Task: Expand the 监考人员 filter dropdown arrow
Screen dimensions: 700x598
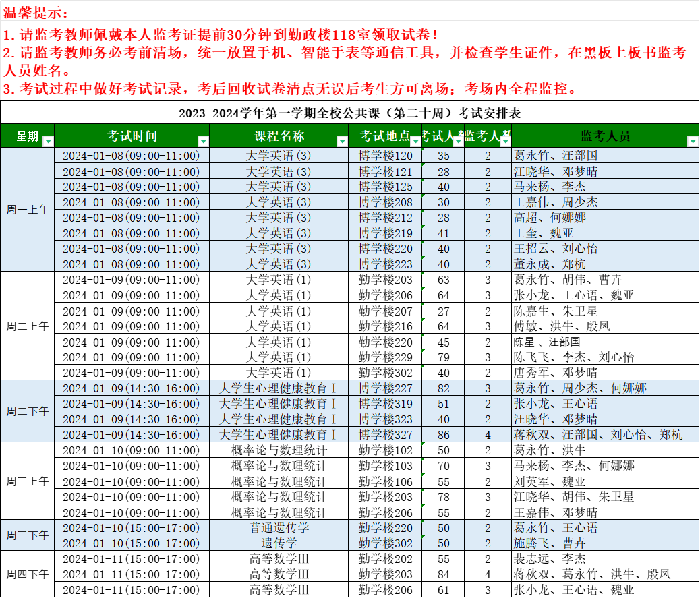Action: (692, 141)
